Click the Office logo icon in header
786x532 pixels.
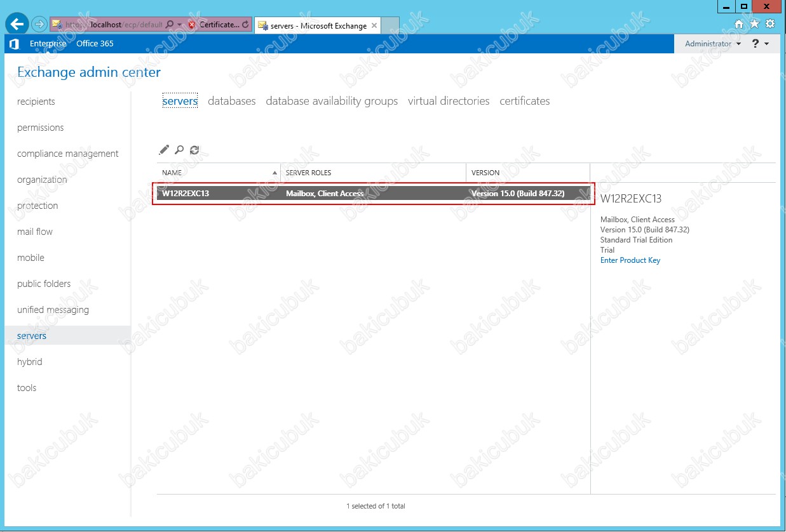tap(15, 44)
